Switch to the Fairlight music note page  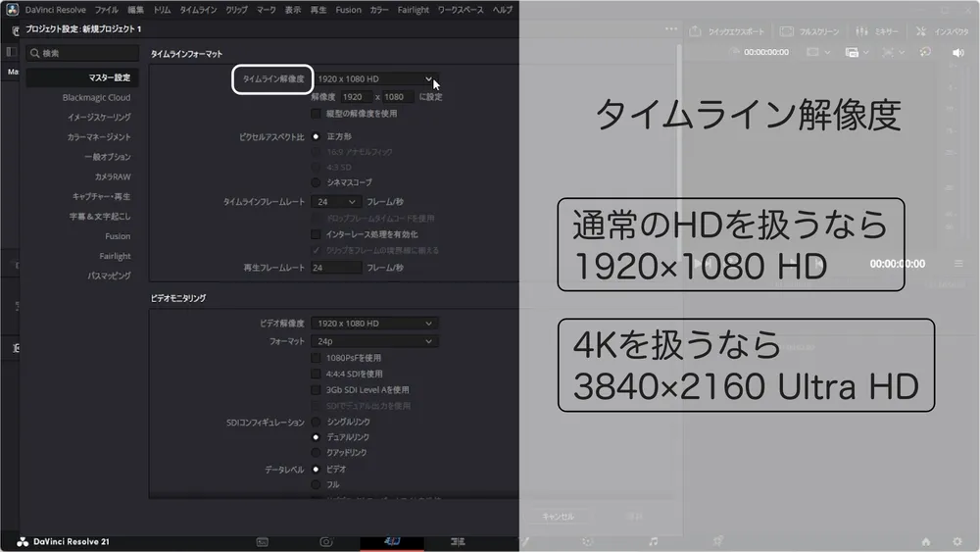[653, 542]
